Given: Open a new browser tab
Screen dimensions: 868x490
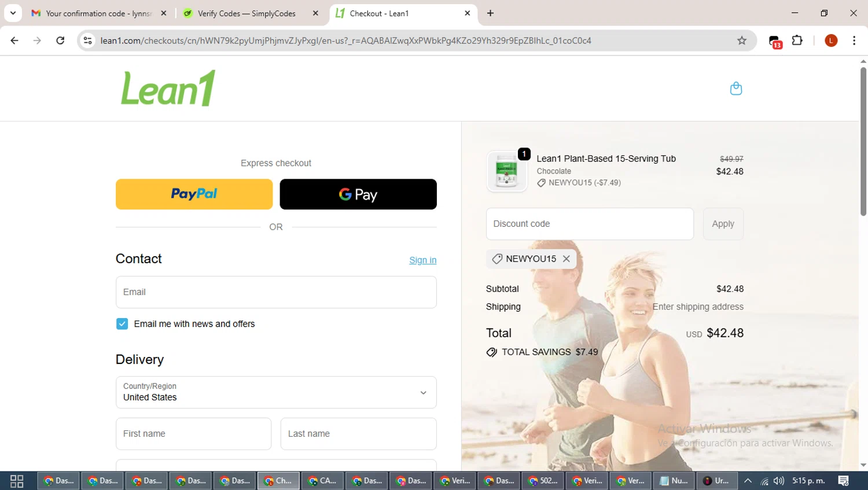Looking at the screenshot, I should click(490, 13).
